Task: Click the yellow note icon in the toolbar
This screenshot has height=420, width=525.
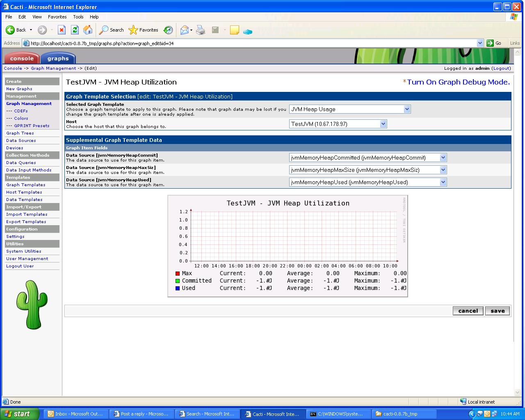Action: pos(235,30)
